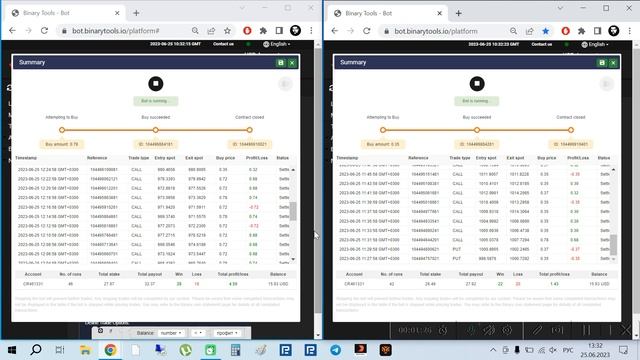This screenshot has height=360, width=640.
Task: Open File Explorer from taskbar
Action: 85,350
